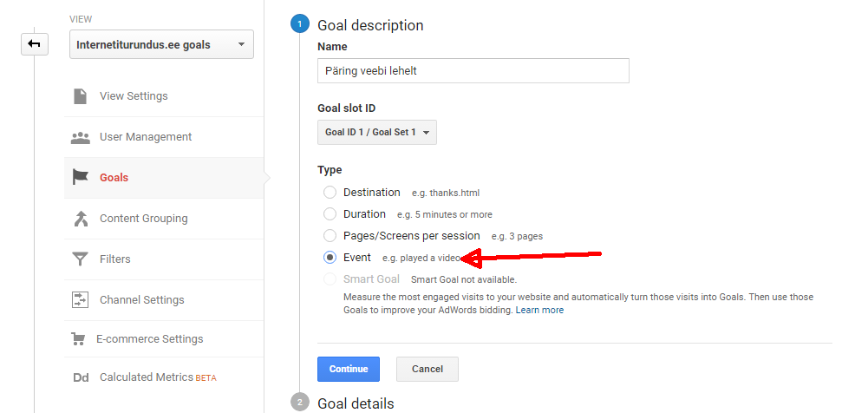Choose Pages/Screens per session option
The image size is (868, 413).
[330, 236]
